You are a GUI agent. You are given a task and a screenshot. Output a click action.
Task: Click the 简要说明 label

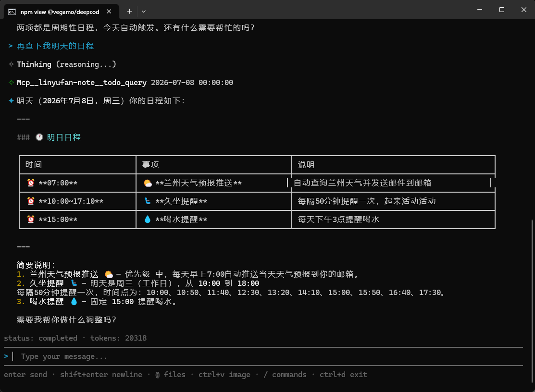point(36,265)
